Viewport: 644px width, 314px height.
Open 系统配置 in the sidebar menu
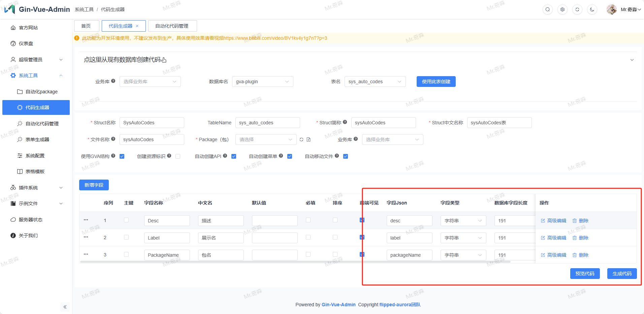pyautogui.click(x=35, y=156)
